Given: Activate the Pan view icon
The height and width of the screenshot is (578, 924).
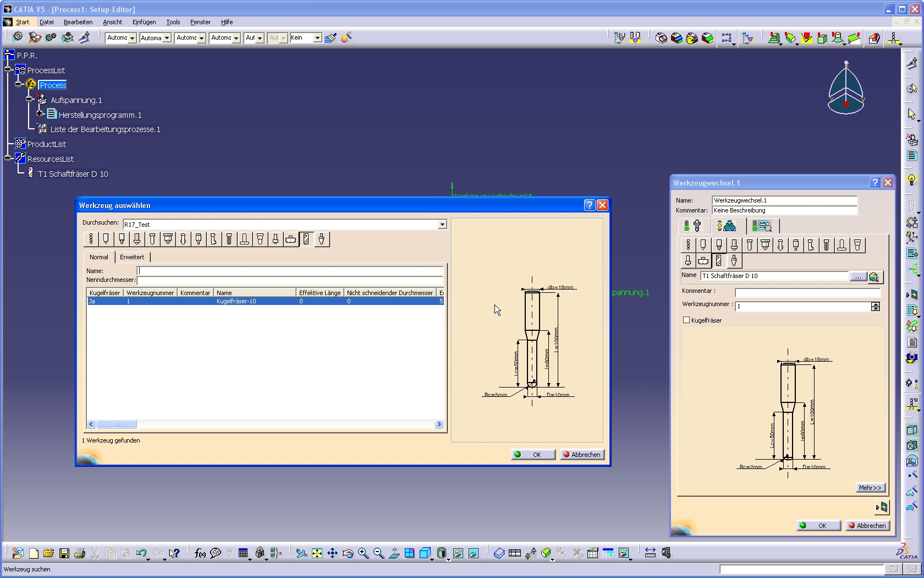Looking at the screenshot, I should click(332, 553).
